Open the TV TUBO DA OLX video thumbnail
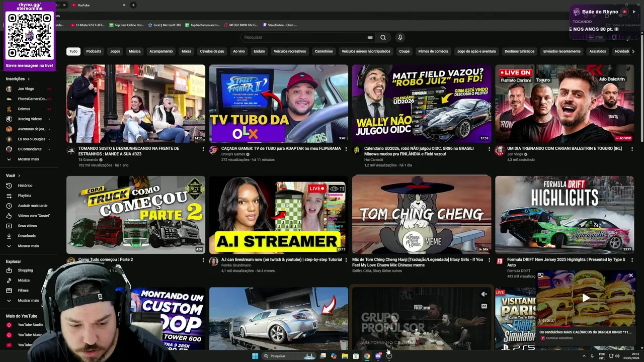Viewport: 644px width, 362px height. (278, 104)
